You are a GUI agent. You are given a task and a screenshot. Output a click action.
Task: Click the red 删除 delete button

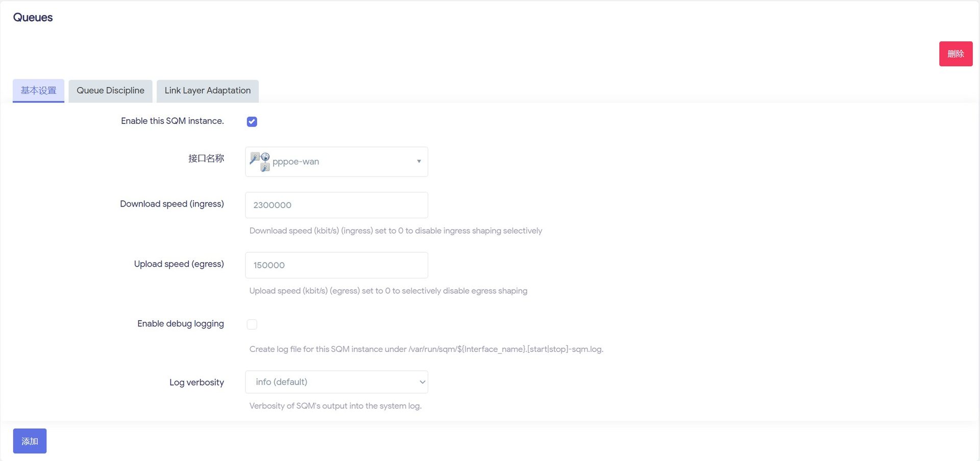955,54
